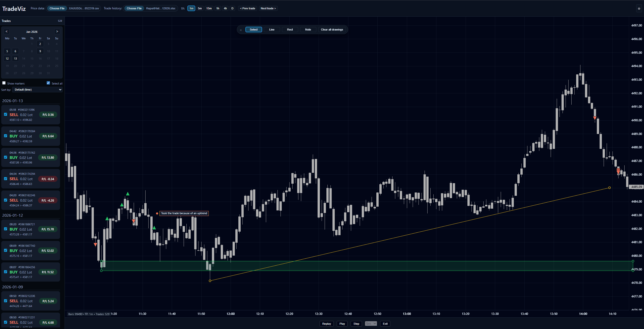Open the settings gear icon

639,9
